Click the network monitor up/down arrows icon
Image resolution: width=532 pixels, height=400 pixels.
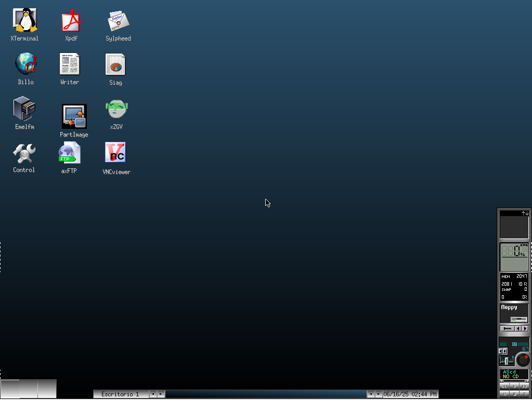pyautogui.click(x=525, y=213)
